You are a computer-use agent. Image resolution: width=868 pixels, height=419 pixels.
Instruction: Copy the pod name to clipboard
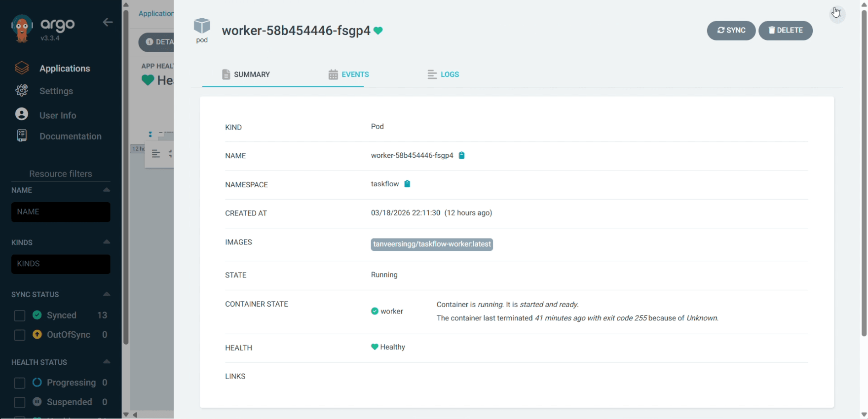pyautogui.click(x=461, y=155)
